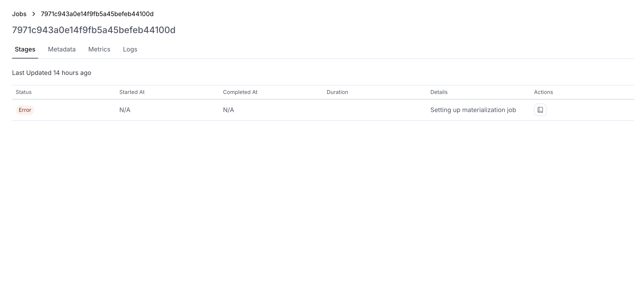Select the Stages tab

[x=25, y=49]
